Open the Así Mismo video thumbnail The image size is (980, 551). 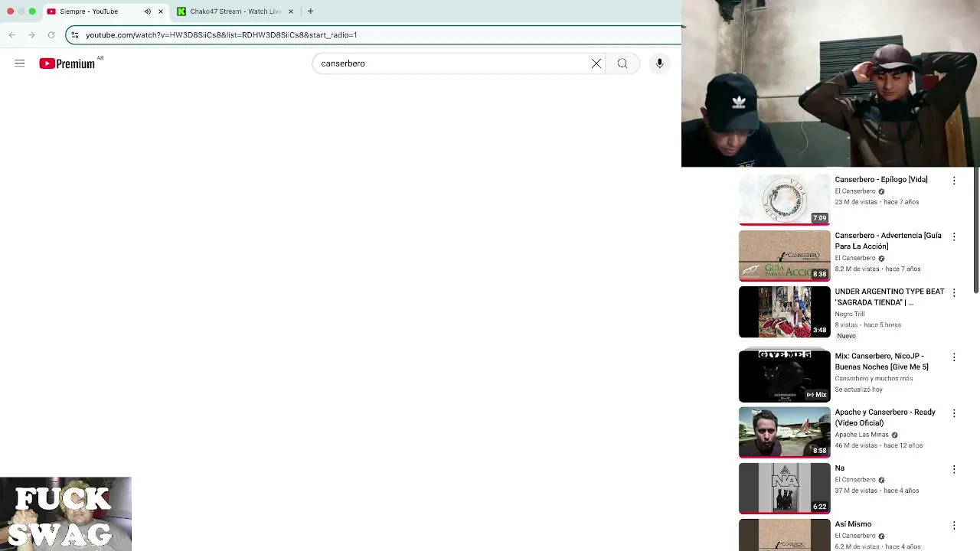(784, 535)
